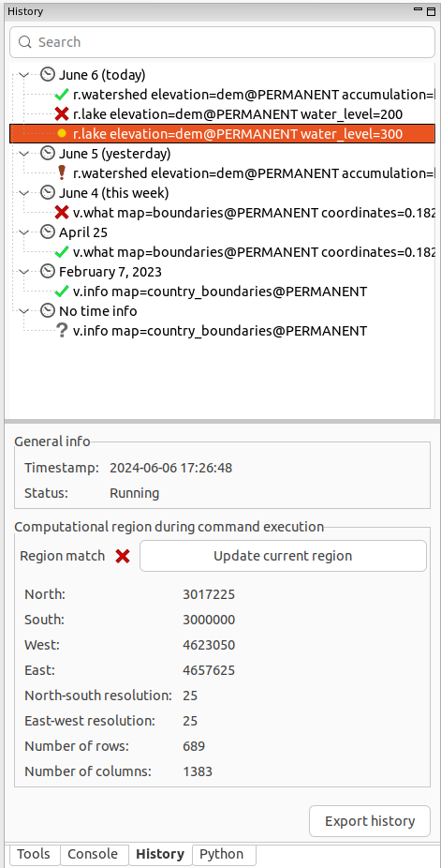Viewport: 441px width, 868px height.
Task: Collapse the June 6 (today) node
Action: click(x=23, y=75)
